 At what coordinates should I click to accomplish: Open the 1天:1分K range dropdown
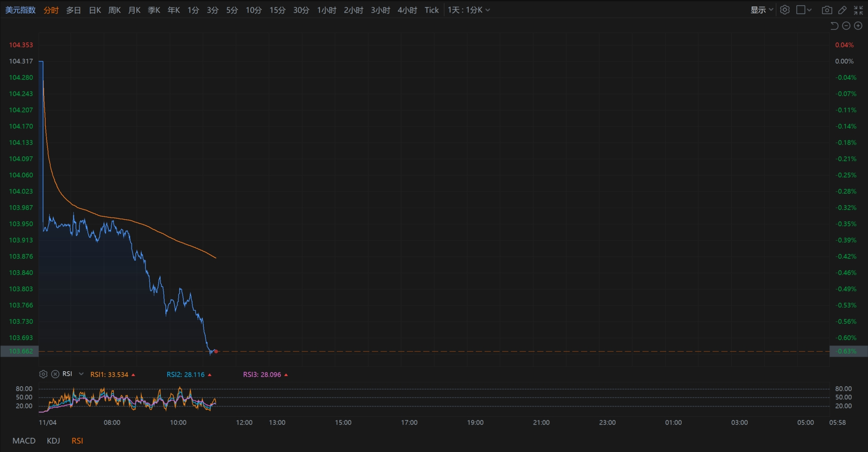pyautogui.click(x=469, y=10)
